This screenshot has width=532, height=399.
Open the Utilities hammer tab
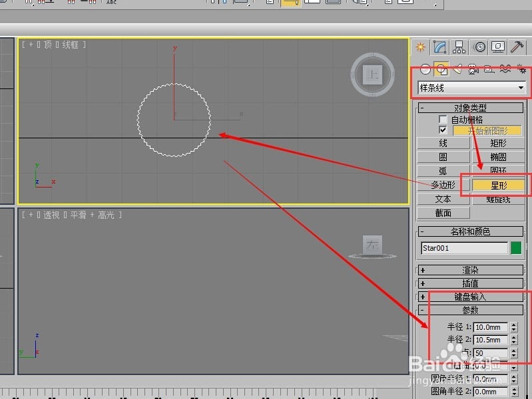point(517,47)
